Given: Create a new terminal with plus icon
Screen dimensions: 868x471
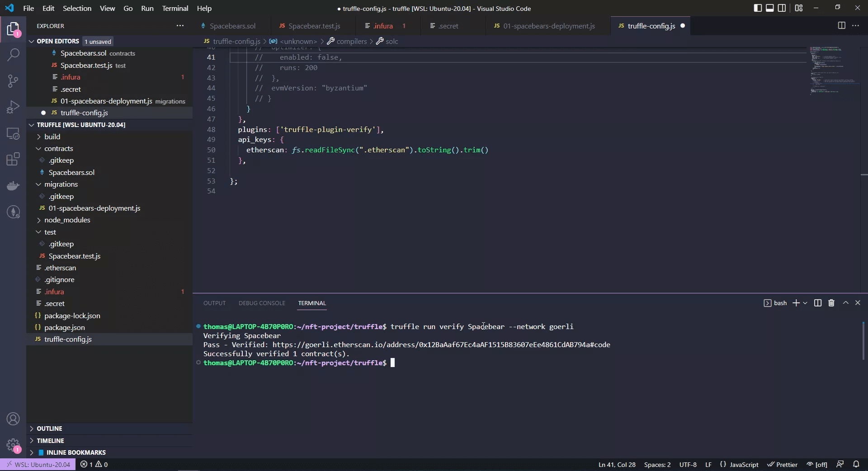Looking at the screenshot, I should tap(796, 303).
